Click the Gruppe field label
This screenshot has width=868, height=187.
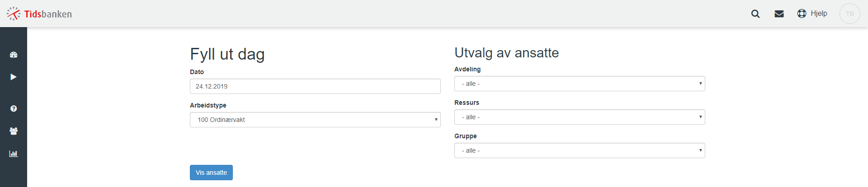click(466, 136)
